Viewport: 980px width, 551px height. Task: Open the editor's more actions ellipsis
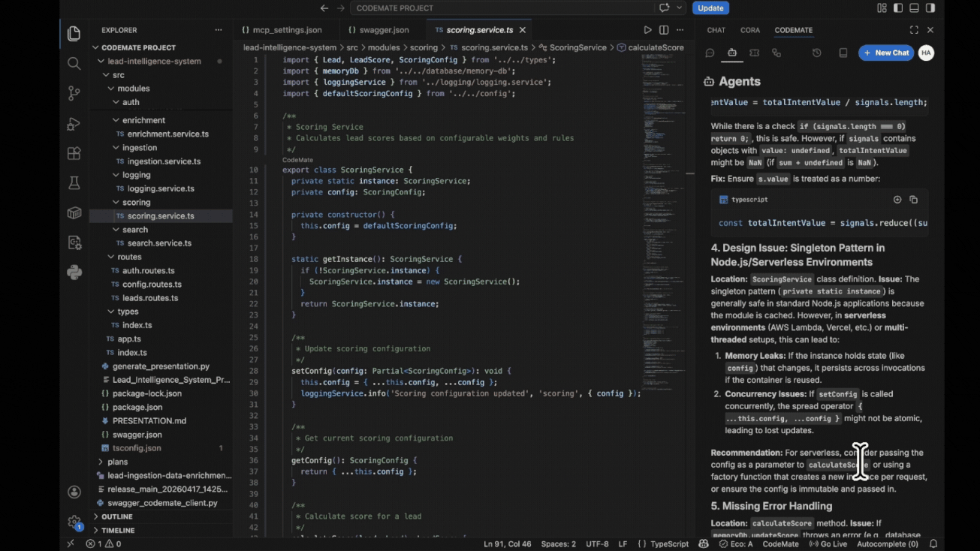tap(680, 30)
